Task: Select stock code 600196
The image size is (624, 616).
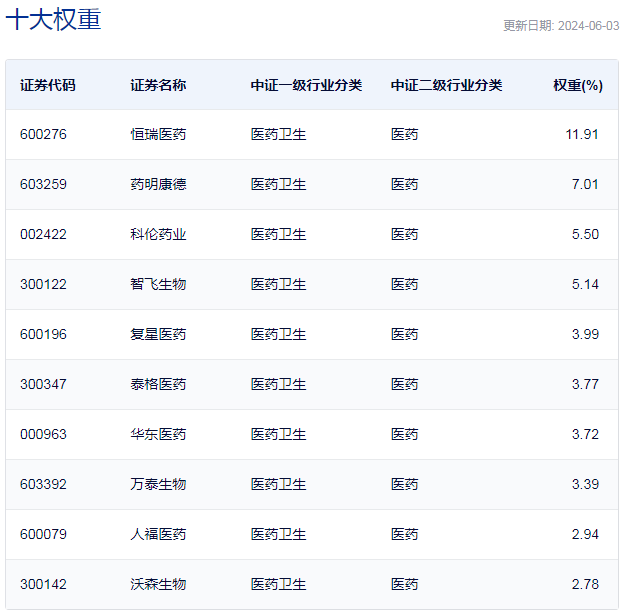Action: click(43, 335)
